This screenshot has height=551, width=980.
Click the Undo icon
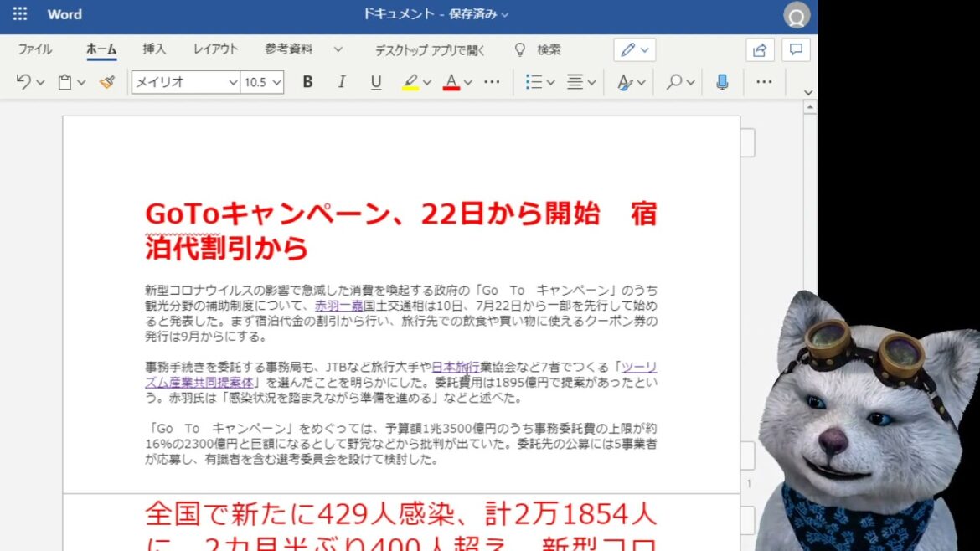point(23,82)
